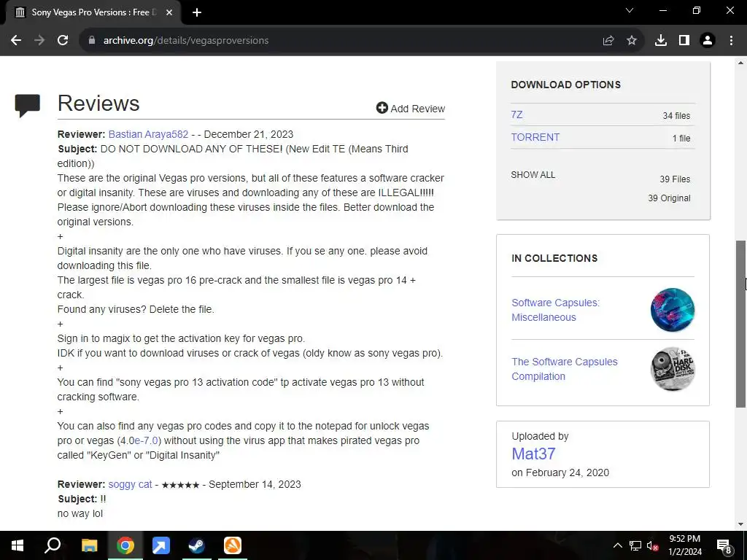Open the blue arrow app in taskbar

pyautogui.click(x=161, y=545)
